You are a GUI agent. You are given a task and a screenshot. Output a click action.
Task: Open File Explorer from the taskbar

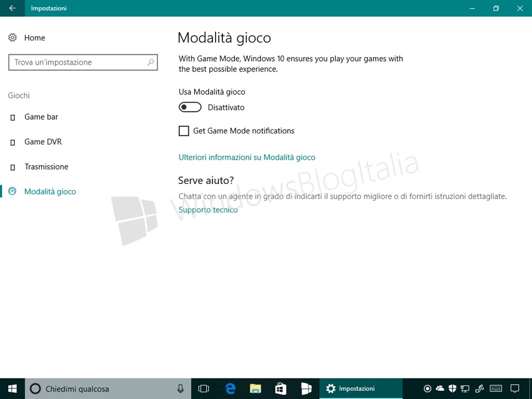coord(255,388)
